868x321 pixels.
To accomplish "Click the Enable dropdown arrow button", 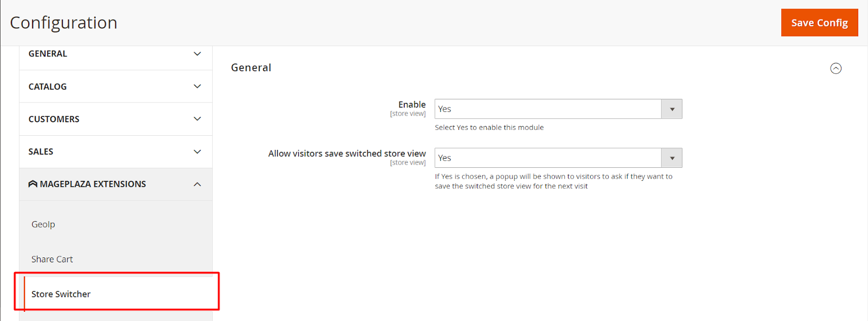I will 672,109.
